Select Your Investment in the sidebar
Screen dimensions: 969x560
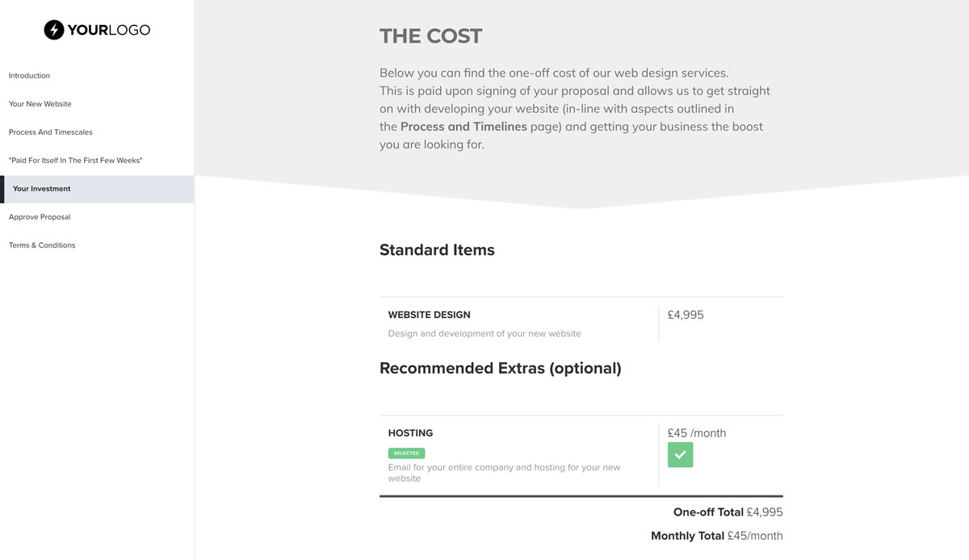(x=42, y=189)
